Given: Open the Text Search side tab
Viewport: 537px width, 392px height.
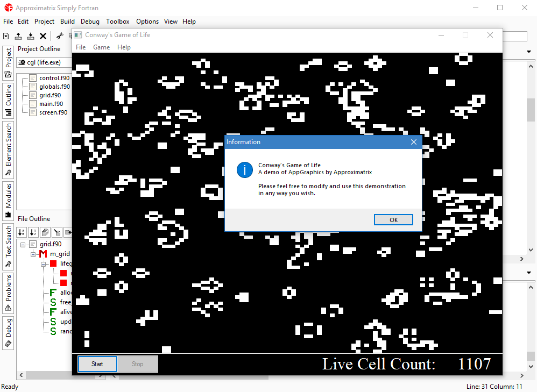Looking at the screenshot, I should 8,246.
